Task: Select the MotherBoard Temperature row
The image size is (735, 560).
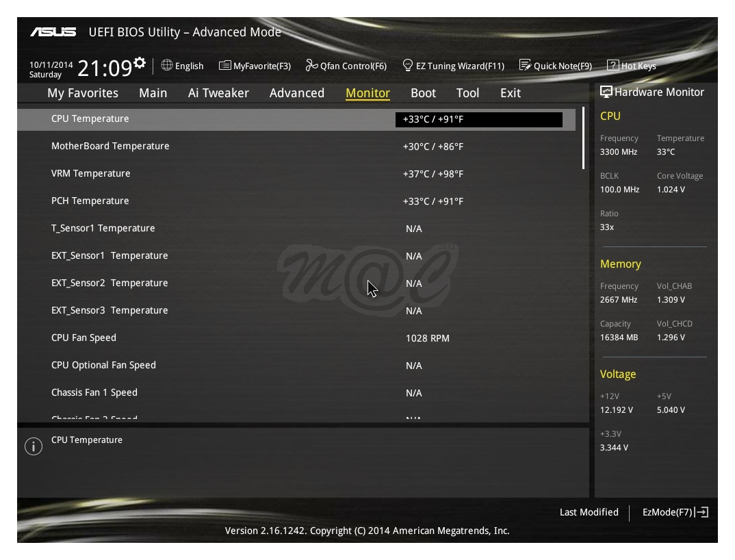Action: [x=296, y=147]
